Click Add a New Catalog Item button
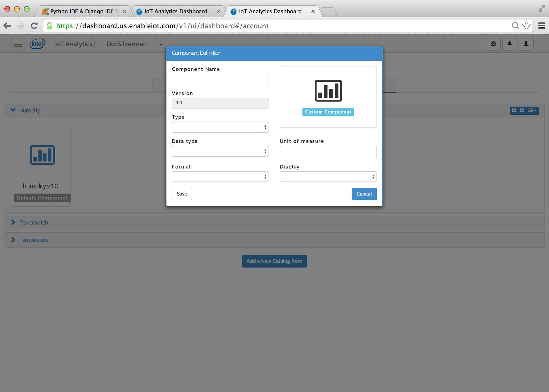 (x=274, y=261)
